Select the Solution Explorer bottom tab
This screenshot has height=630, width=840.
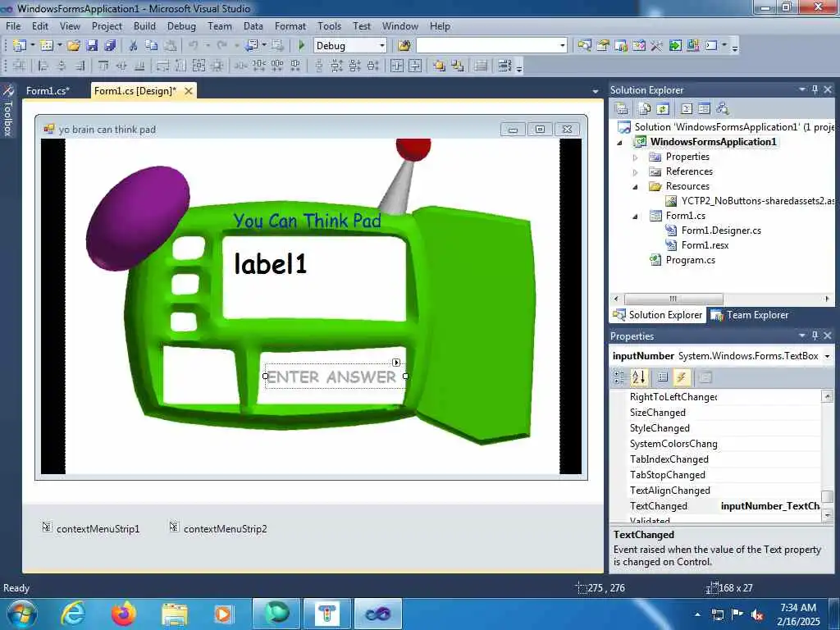(657, 315)
